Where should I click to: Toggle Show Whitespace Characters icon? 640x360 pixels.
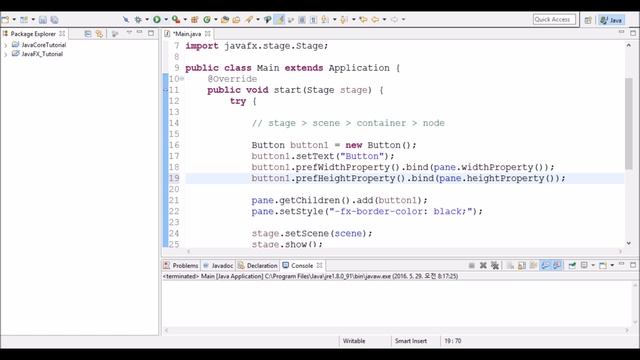313,20
